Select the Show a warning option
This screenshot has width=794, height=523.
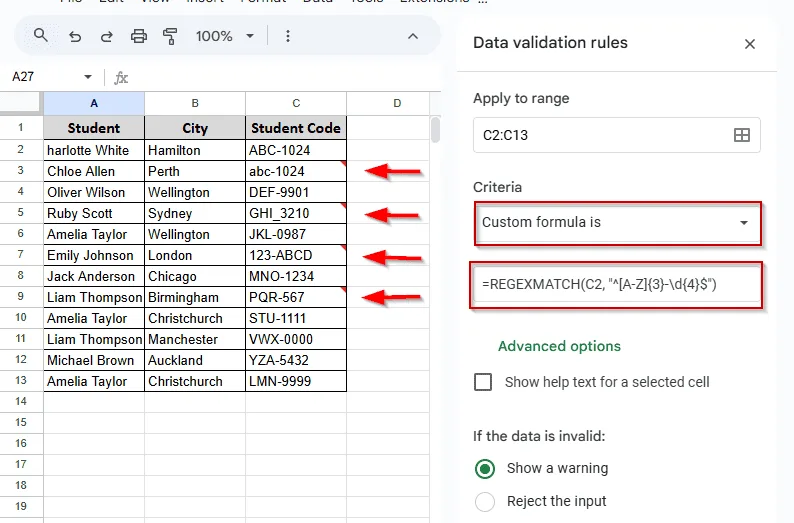click(x=485, y=469)
